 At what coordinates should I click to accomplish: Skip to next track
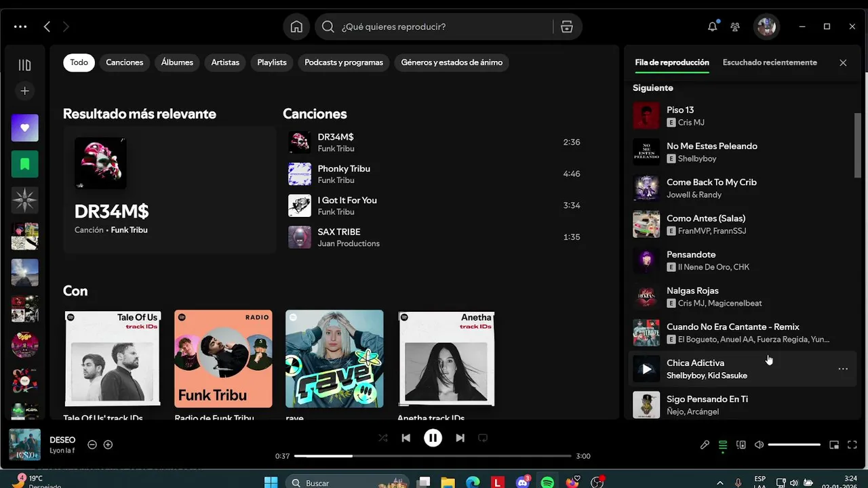pyautogui.click(x=460, y=438)
